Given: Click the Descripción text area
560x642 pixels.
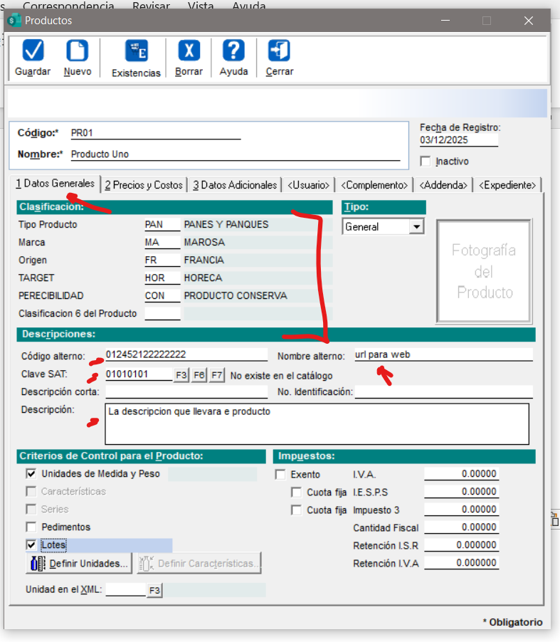Looking at the screenshot, I should click(317, 424).
